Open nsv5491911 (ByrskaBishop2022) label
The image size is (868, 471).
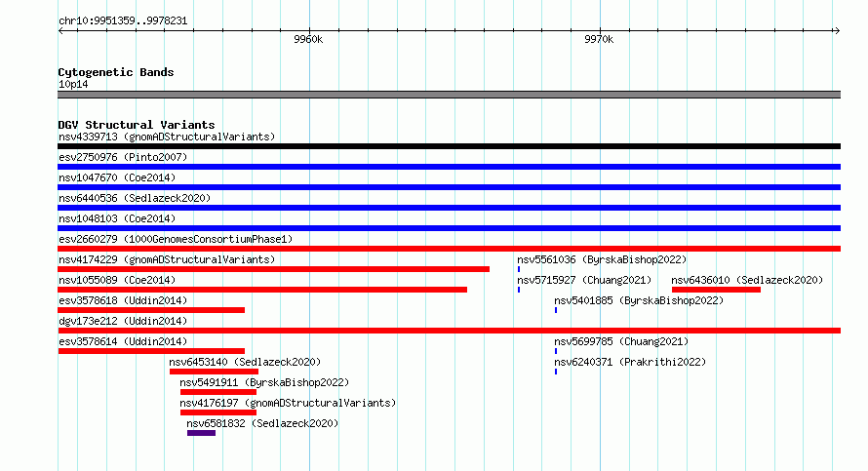click(264, 382)
